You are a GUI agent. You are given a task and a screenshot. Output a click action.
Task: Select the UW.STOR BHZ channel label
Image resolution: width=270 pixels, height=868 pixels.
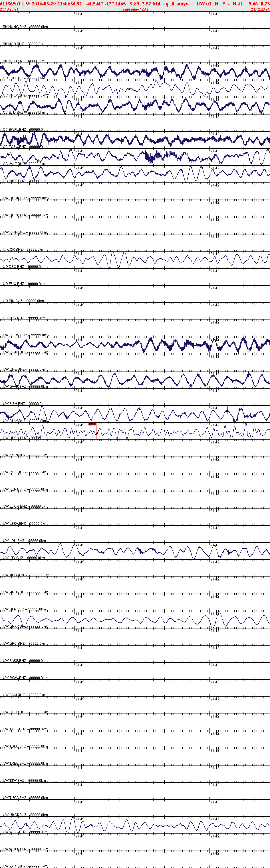tap(25, 712)
